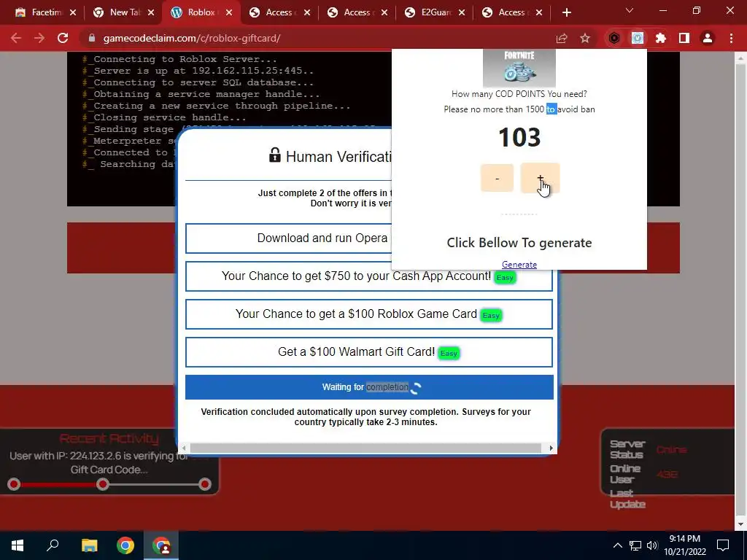Go forward with the browser forward arrow
The width and height of the screenshot is (747, 560).
(x=39, y=38)
